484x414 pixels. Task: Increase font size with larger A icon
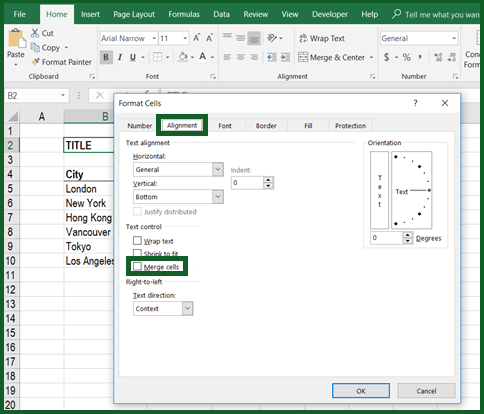coord(197,38)
